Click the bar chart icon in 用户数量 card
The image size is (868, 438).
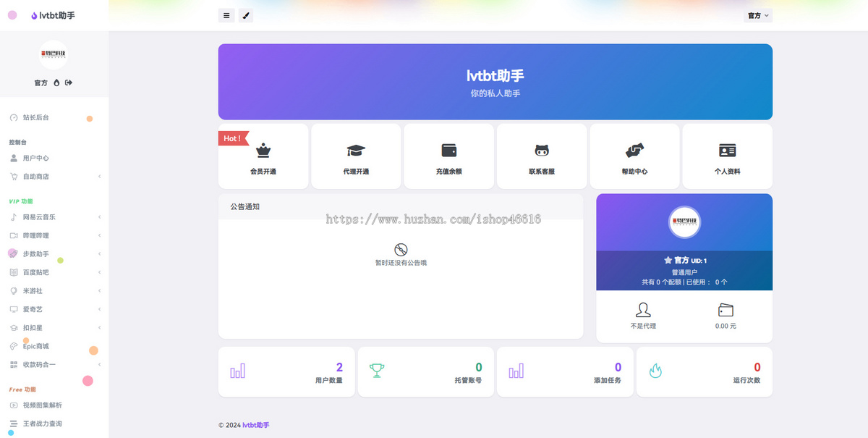tap(238, 371)
